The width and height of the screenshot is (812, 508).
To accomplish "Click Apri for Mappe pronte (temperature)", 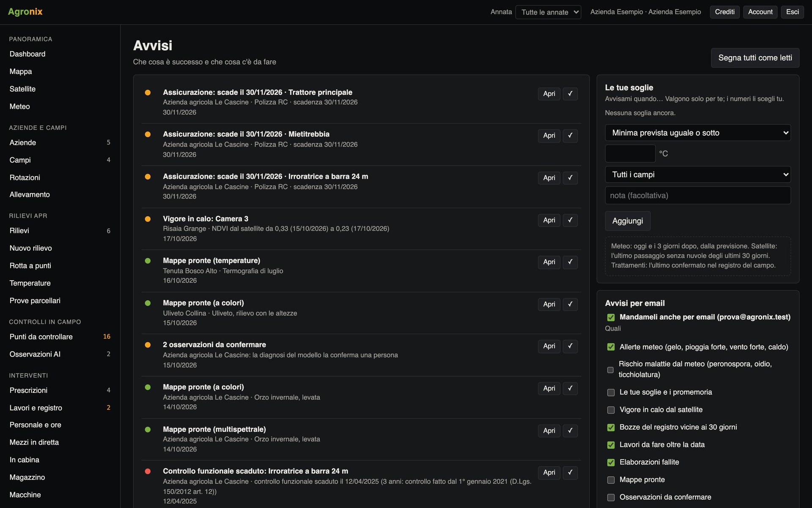I will coord(549,262).
